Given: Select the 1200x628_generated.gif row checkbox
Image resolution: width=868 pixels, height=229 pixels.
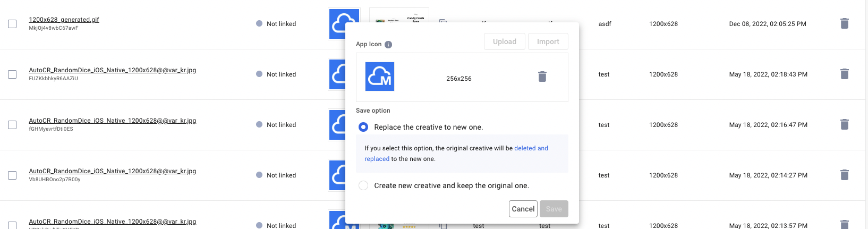Looking at the screenshot, I should click(x=12, y=24).
